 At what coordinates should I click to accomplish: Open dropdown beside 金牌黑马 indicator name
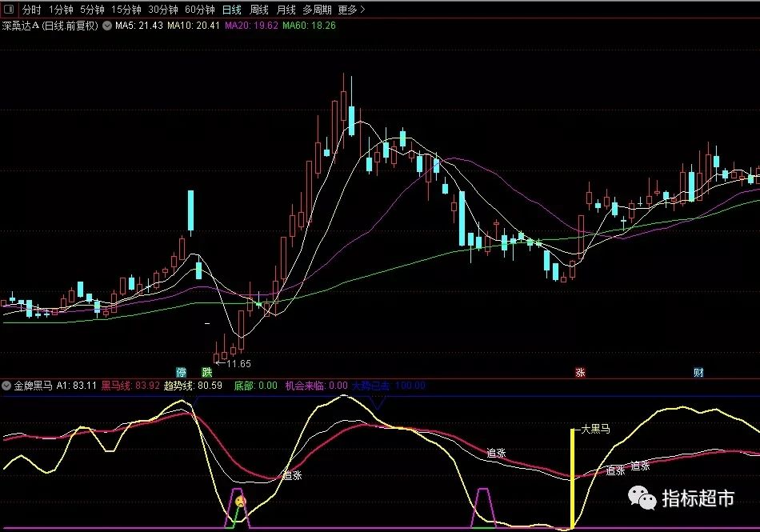[x=6, y=386]
